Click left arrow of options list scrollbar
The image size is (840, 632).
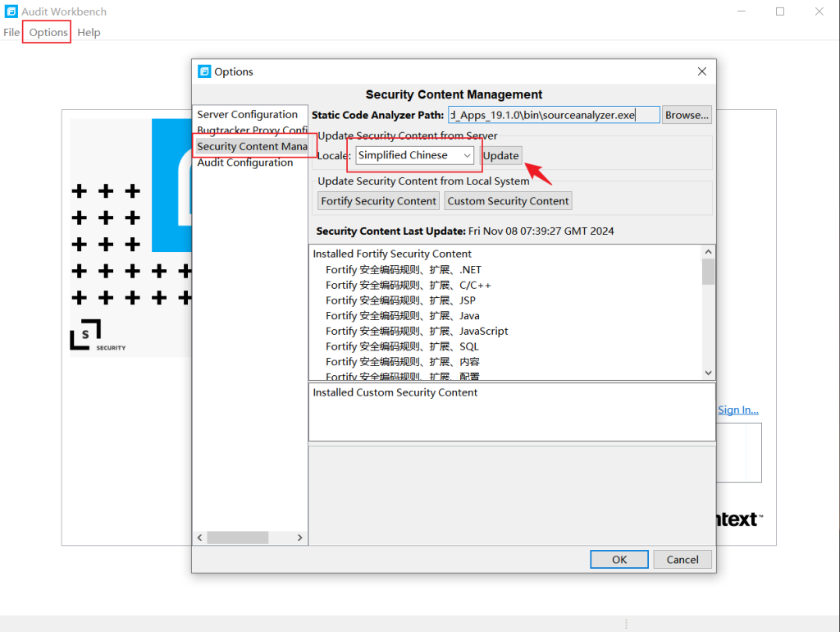pyautogui.click(x=200, y=537)
